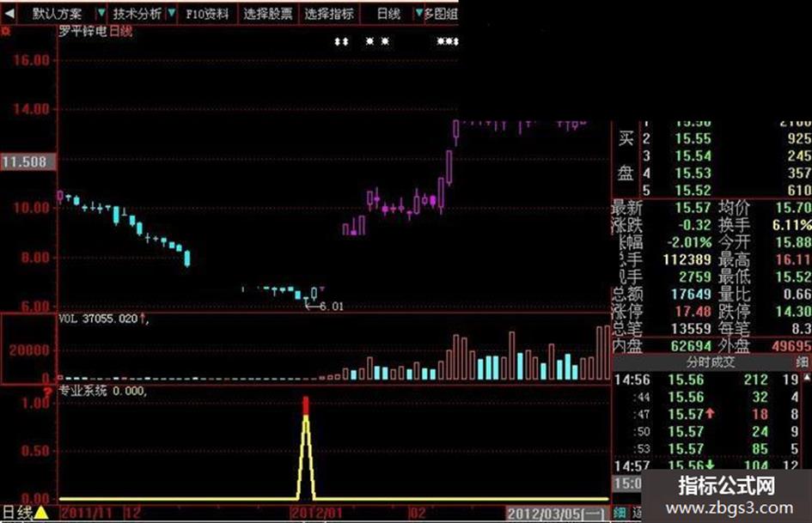Click the yellow triangle beside bottom 日线
This screenshot has width=812, height=523.
pyautogui.click(x=41, y=513)
